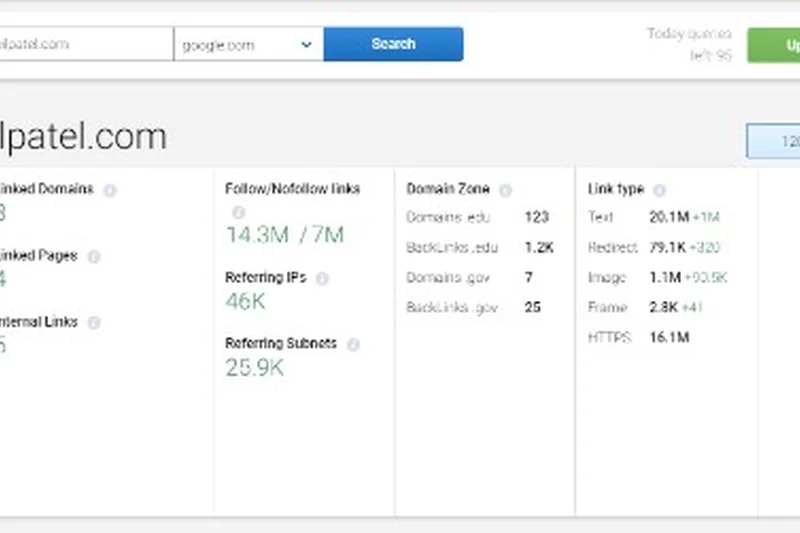
Task: Click the info icon beside Linked Domains
Action: point(110,190)
